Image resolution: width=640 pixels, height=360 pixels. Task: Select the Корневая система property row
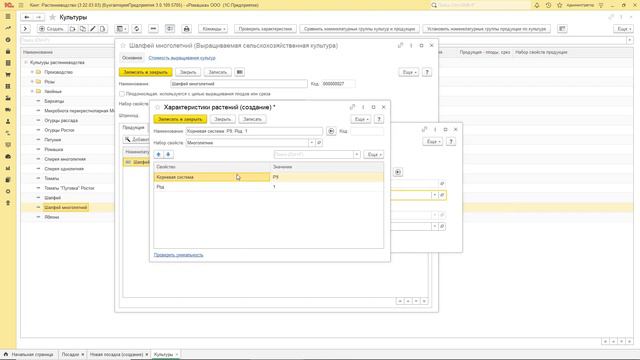tap(269, 177)
